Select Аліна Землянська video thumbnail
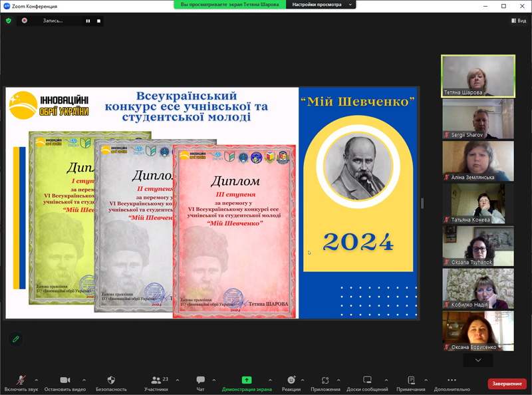 [478, 161]
